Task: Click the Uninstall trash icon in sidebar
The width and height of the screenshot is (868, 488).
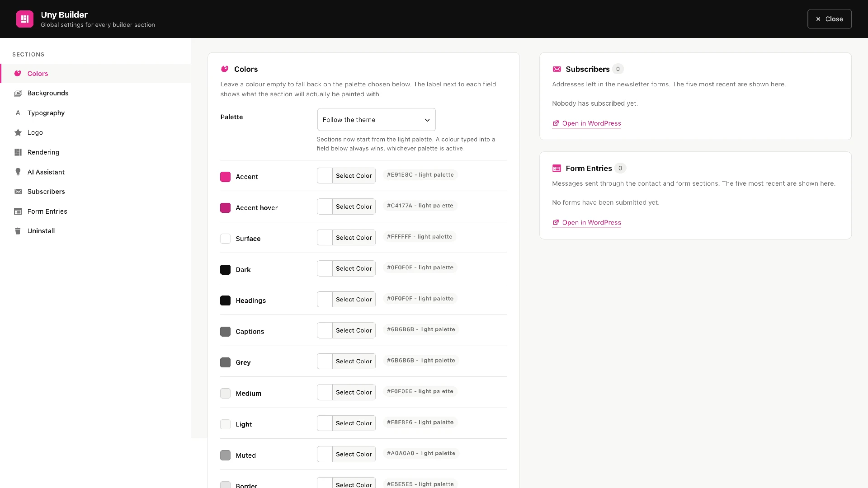Action: tap(18, 231)
